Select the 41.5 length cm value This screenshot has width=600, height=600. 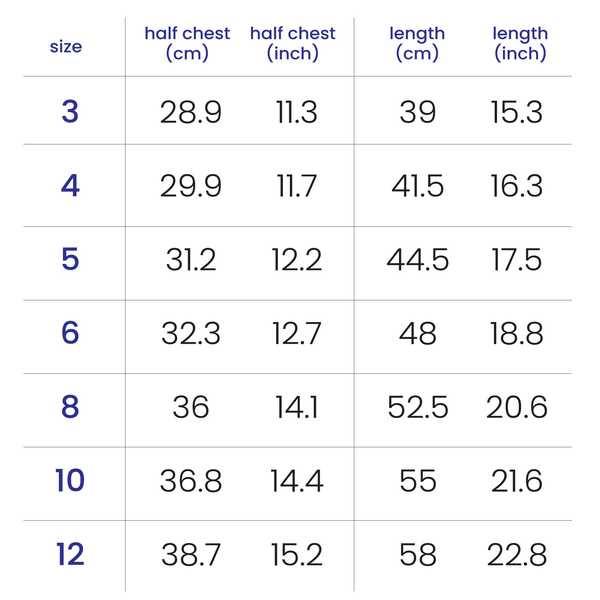417,186
